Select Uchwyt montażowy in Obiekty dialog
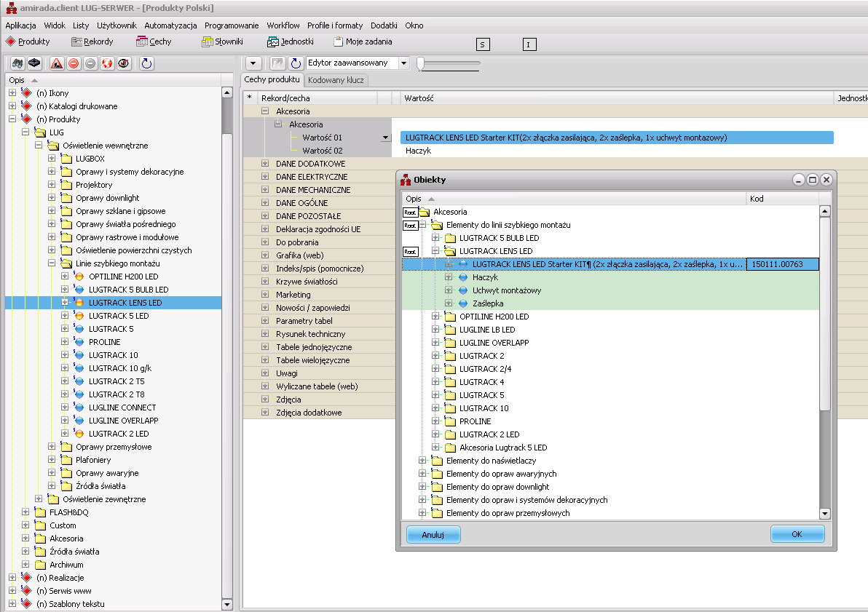Screen dimensions: 868x612 click(x=507, y=290)
